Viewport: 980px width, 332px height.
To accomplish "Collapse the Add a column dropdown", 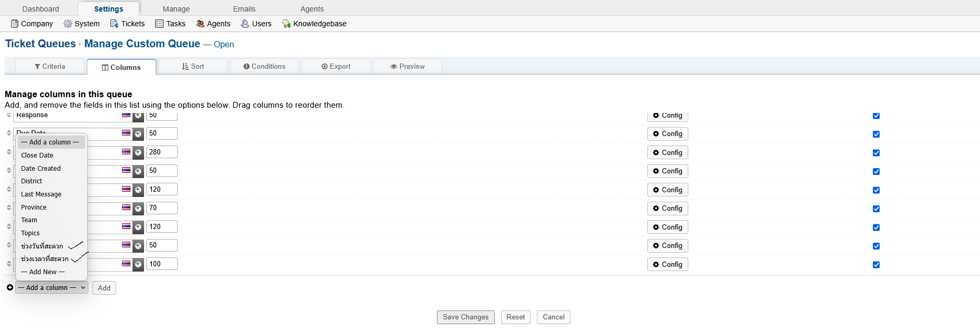I will pyautogui.click(x=52, y=288).
